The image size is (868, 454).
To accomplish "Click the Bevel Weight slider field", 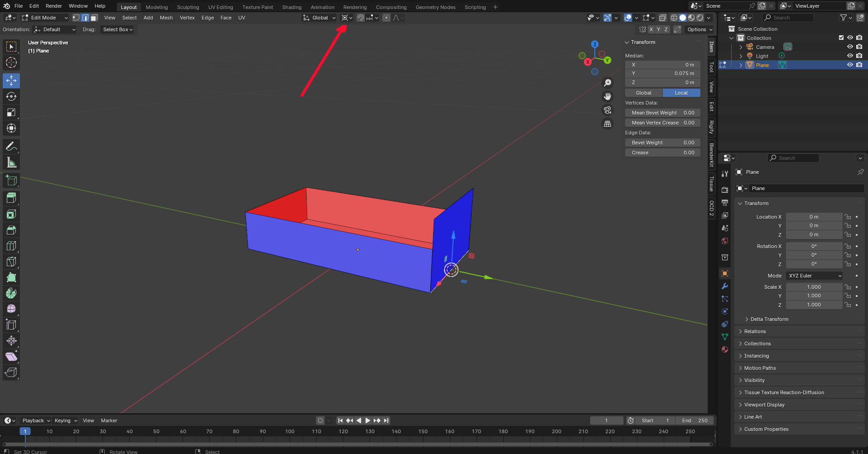I will click(x=662, y=143).
